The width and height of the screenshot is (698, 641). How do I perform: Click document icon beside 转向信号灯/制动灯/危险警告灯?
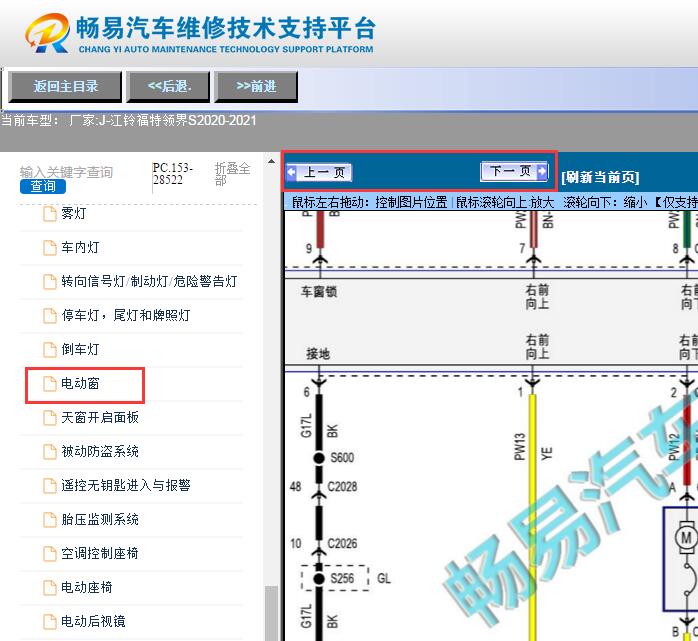[49, 281]
